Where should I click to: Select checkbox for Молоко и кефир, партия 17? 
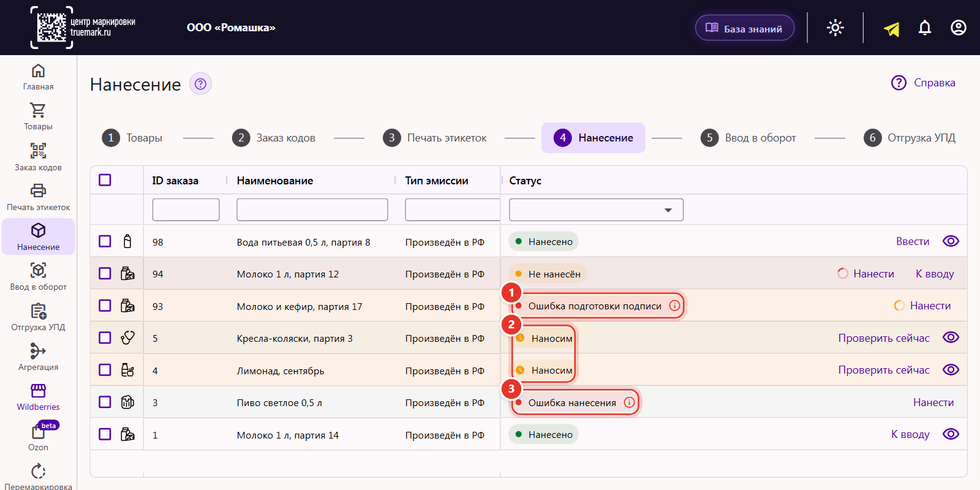click(105, 306)
